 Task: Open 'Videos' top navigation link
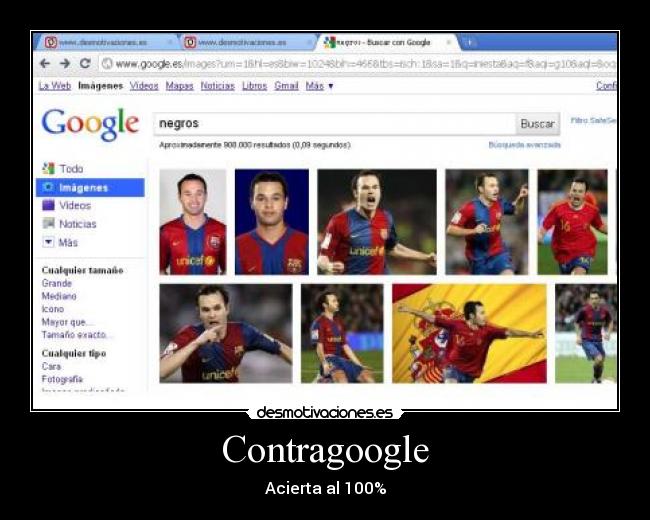(x=144, y=86)
